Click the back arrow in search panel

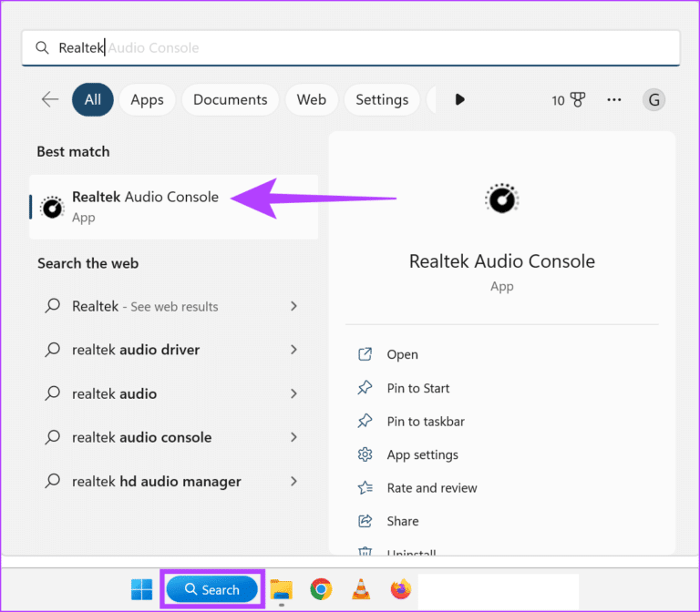pyautogui.click(x=50, y=99)
